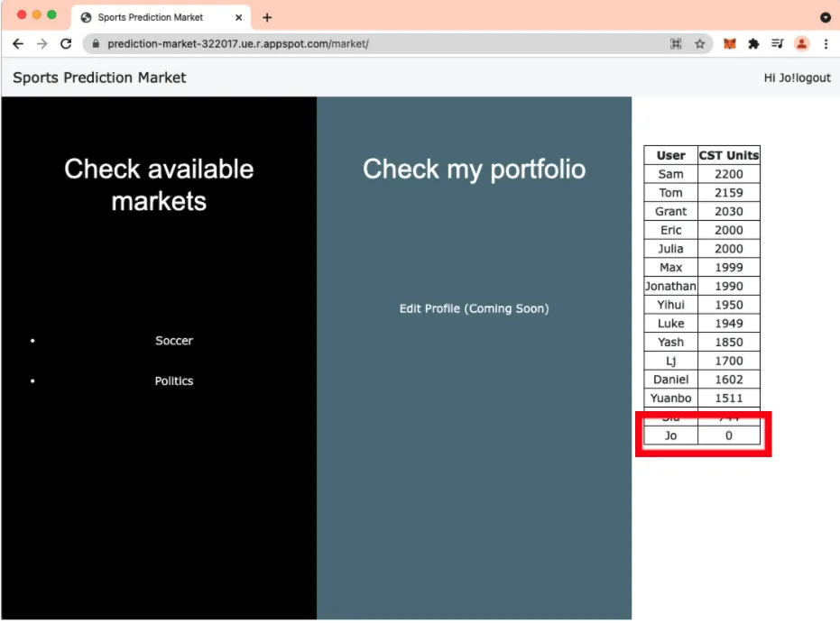This screenshot has height=623, width=840.
Task: Select the 1990 units cell
Action: click(729, 286)
